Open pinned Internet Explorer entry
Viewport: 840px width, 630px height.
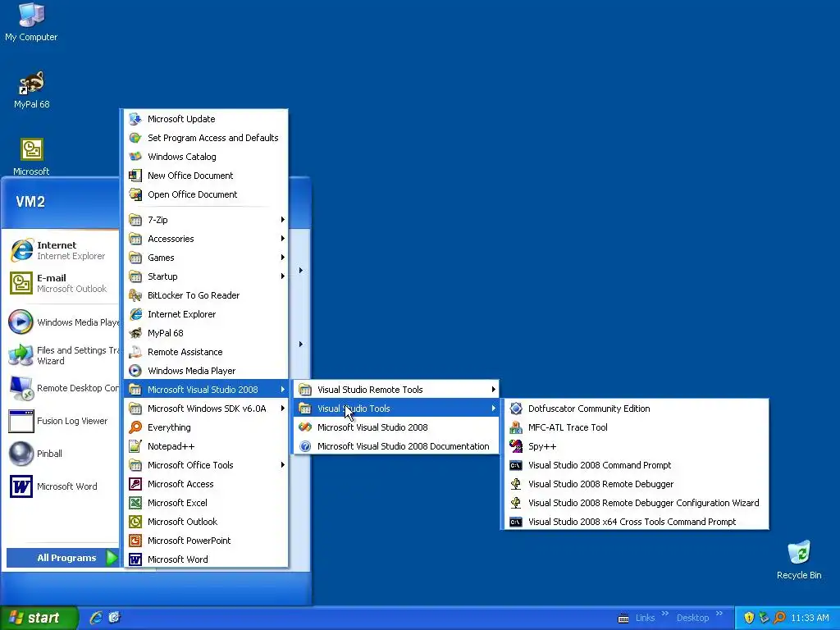click(x=62, y=250)
